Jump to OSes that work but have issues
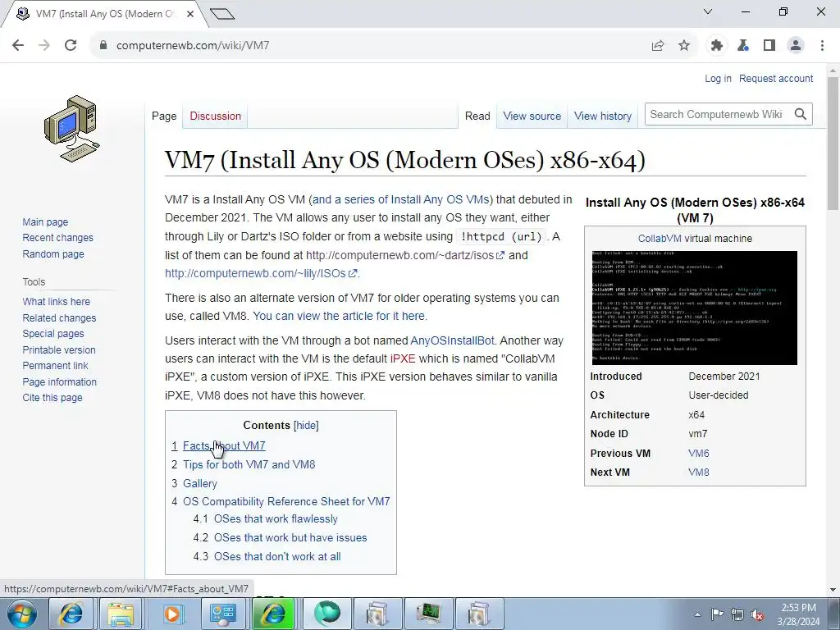Image resolution: width=840 pixels, height=630 pixels. pyautogui.click(x=290, y=538)
